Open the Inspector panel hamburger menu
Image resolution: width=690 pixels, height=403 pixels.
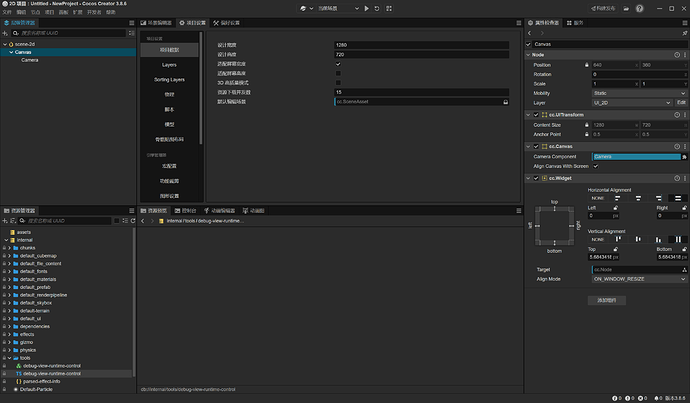[684, 23]
